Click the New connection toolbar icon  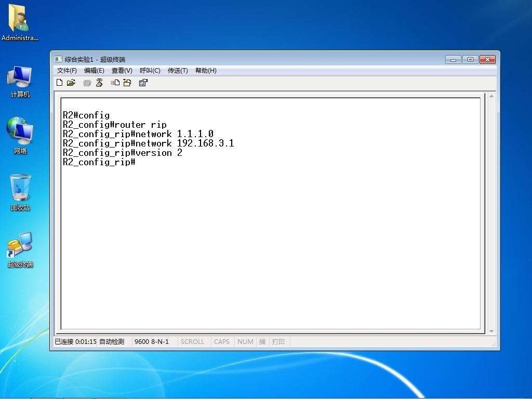59,83
